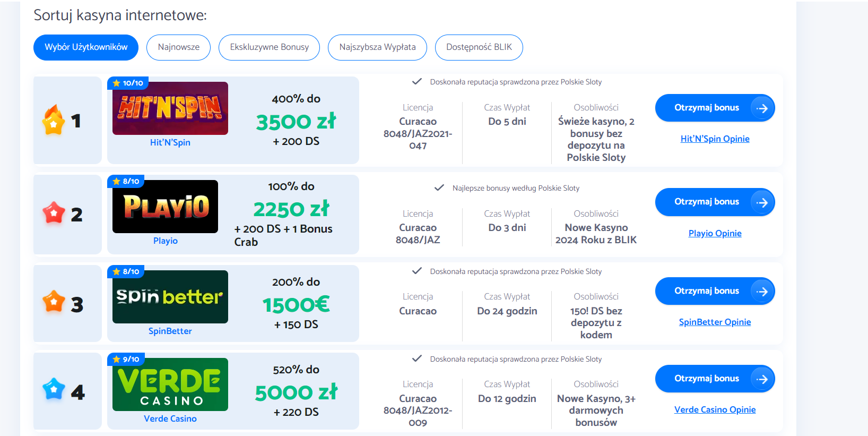The height and width of the screenshot is (436, 868).
Task: Click the arrow icon on Hit'N'Spin bonus button
Action: point(762,108)
